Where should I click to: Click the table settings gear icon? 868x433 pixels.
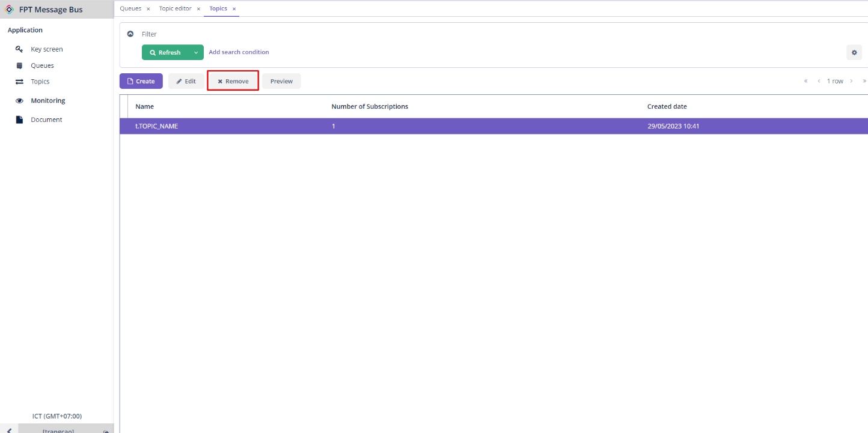(x=854, y=52)
